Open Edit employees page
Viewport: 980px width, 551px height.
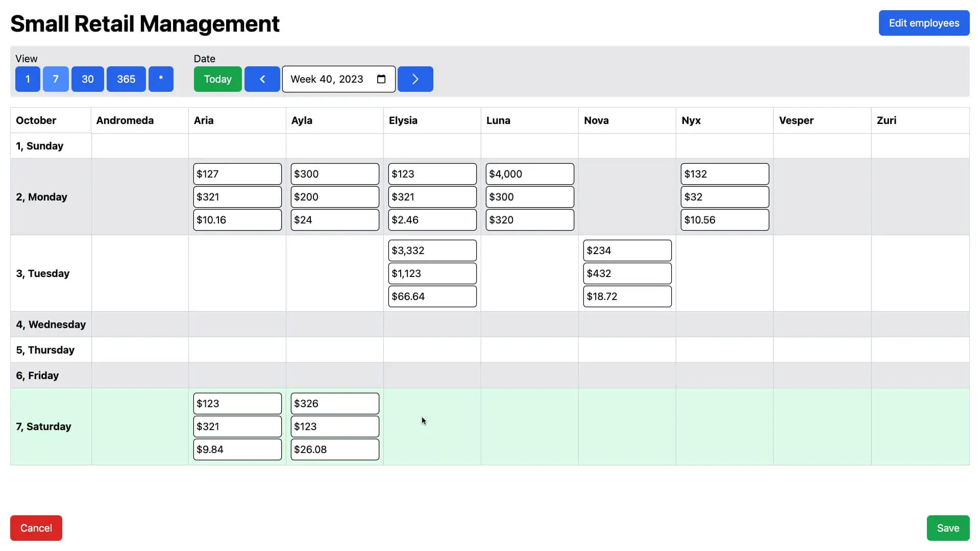click(x=924, y=23)
